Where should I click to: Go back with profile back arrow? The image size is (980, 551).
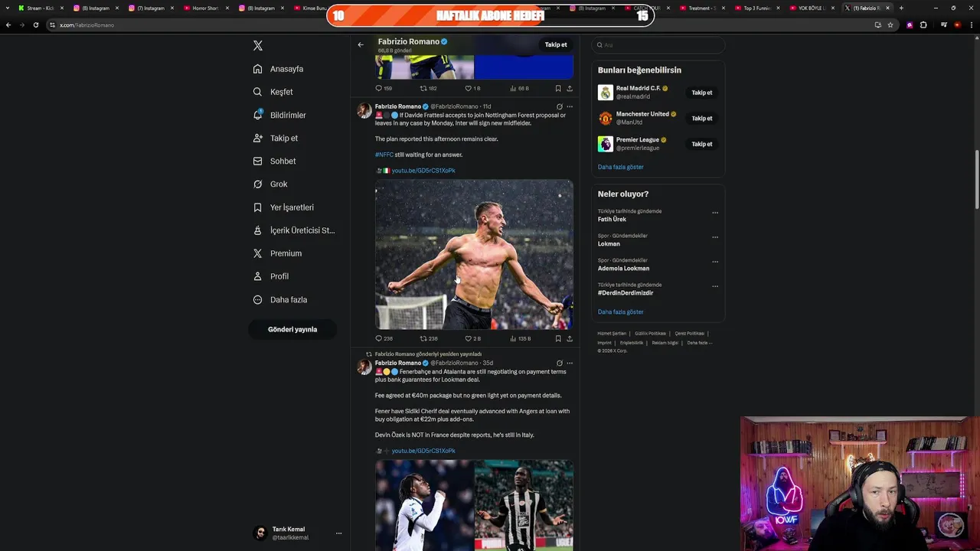click(x=361, y=44)
